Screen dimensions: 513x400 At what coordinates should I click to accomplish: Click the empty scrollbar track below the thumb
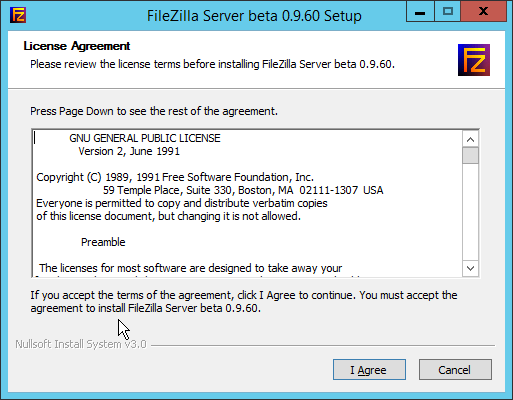(x=470, y=212)
